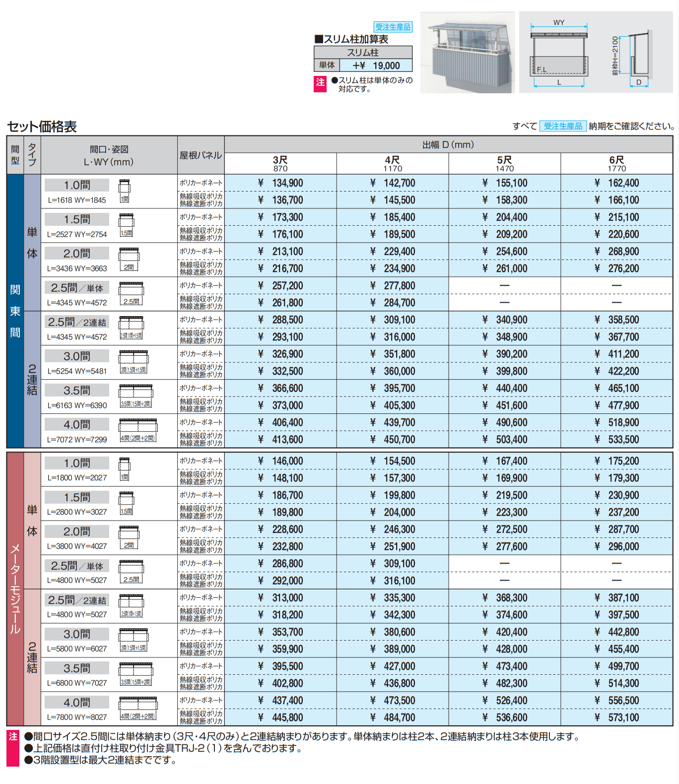Click the terrace roof product photo
The height and width of the screenshot is (784, 679).
467,53
